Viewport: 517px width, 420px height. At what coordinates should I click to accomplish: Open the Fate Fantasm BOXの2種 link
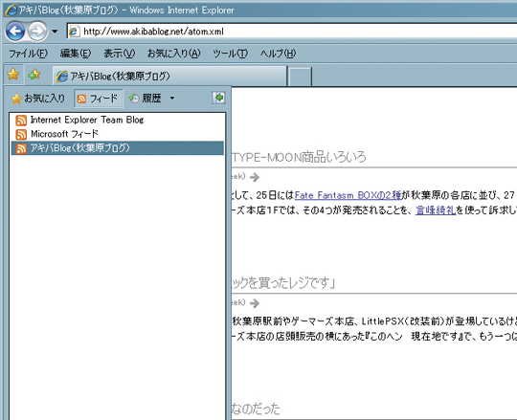(348, 195)
